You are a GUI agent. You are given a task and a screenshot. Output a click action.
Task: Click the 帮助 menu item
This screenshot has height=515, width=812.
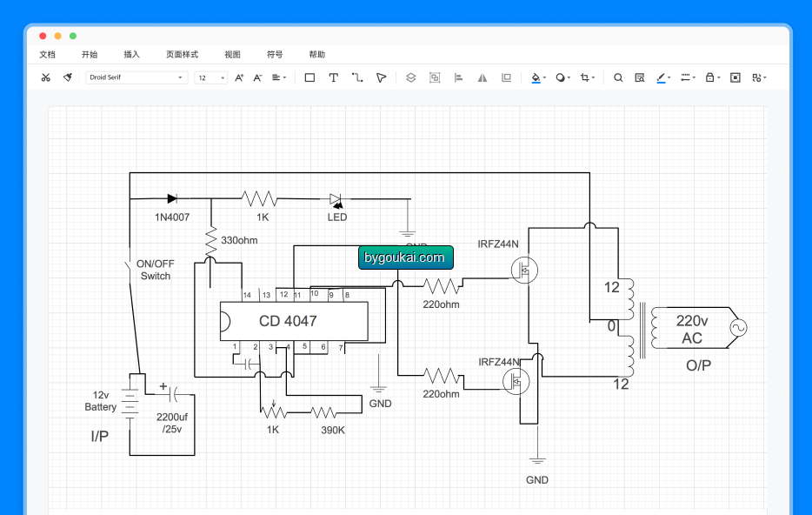tap(317, 55)
